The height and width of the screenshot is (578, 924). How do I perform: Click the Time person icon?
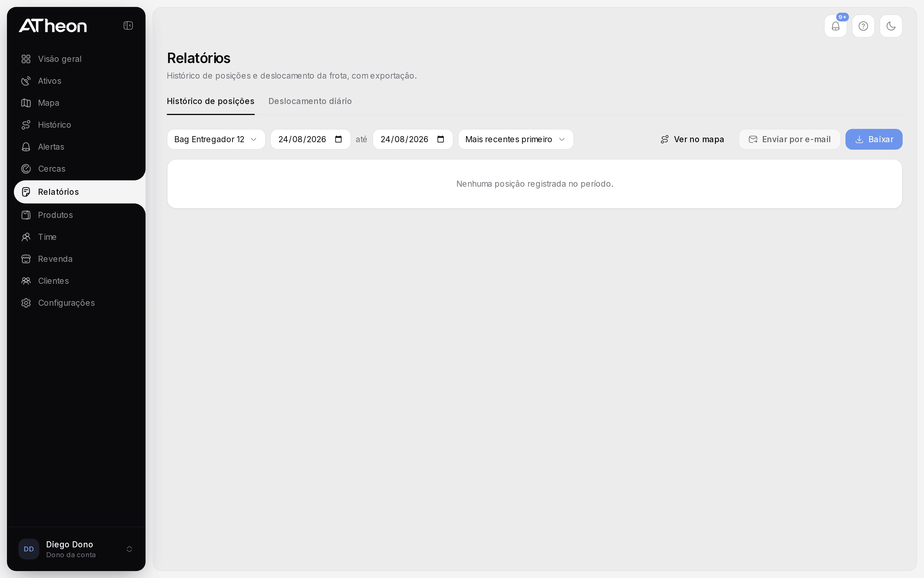26,237
